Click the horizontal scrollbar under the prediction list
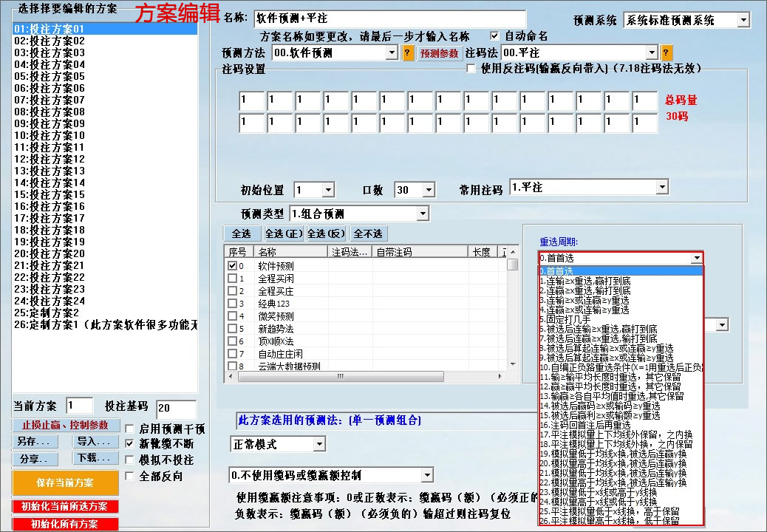The image size is (767, 532). pos(340,377)
